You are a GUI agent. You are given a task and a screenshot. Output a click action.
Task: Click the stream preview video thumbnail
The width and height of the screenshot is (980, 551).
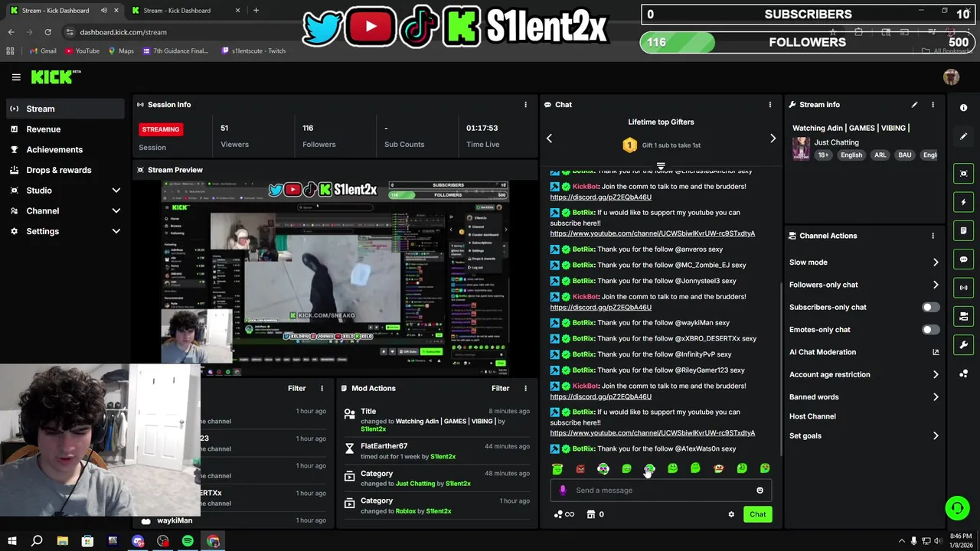pyautogui.click(x=335, y=278)
